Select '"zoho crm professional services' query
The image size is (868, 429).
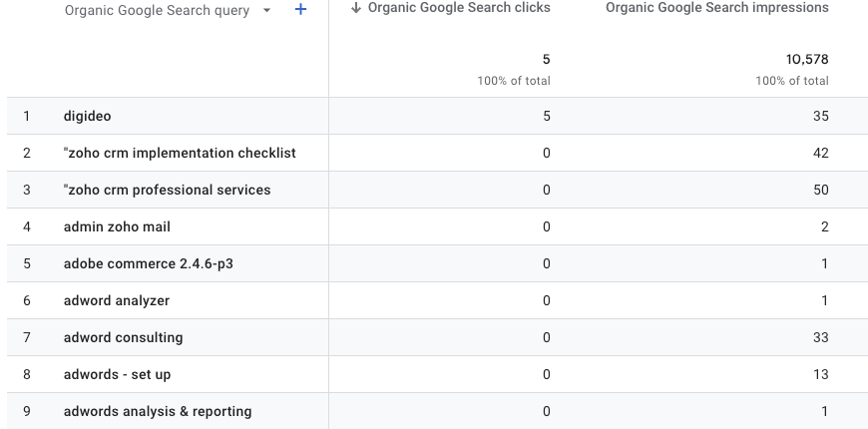point(168,190)
